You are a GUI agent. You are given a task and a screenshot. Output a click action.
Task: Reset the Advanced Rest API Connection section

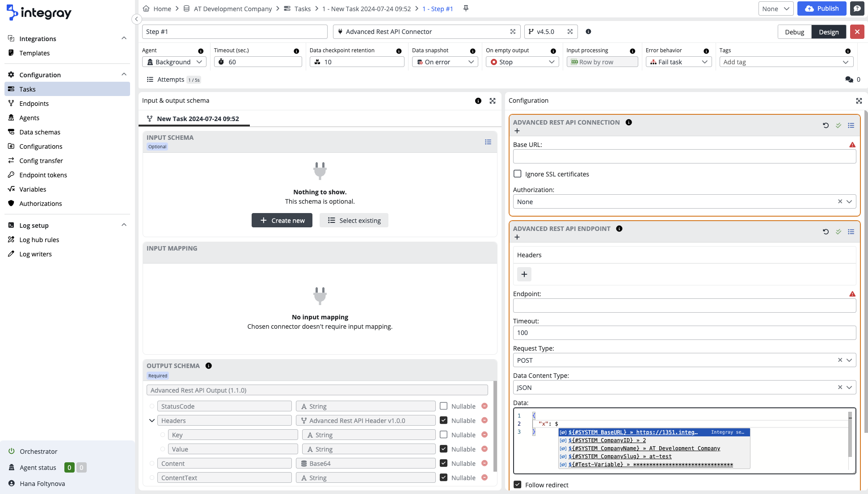(x=826, y=126)
